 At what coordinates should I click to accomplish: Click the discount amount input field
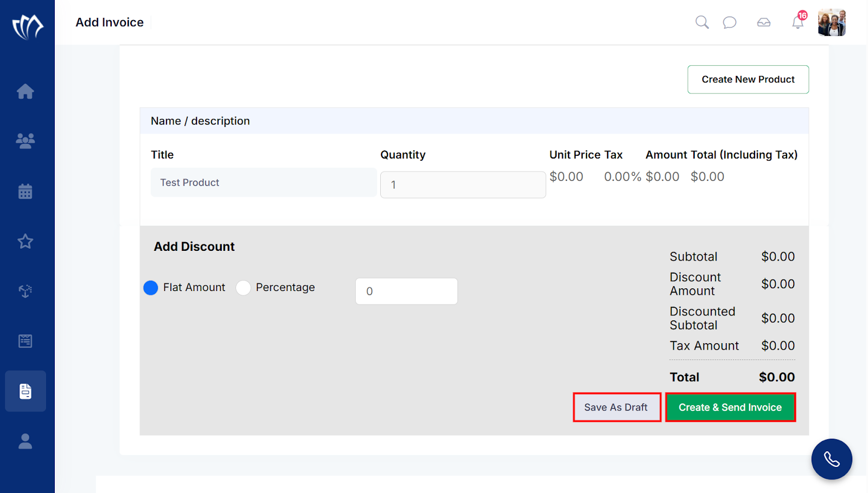click(406, 291)
